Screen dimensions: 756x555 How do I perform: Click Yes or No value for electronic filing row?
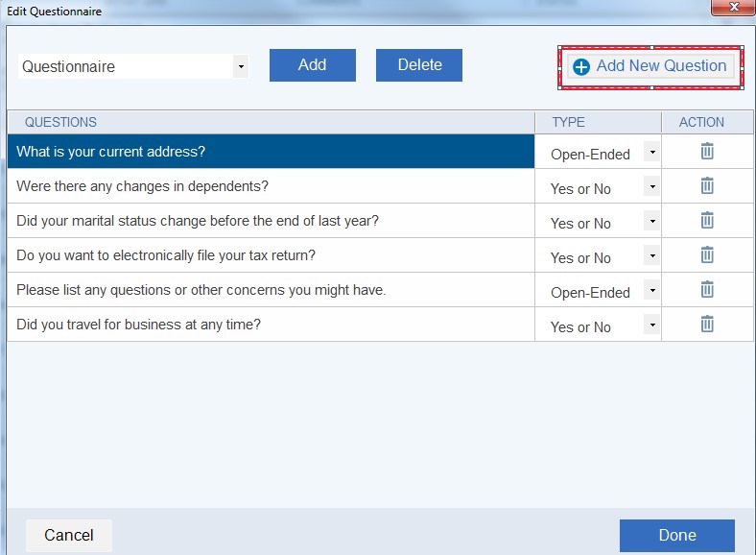580,257
